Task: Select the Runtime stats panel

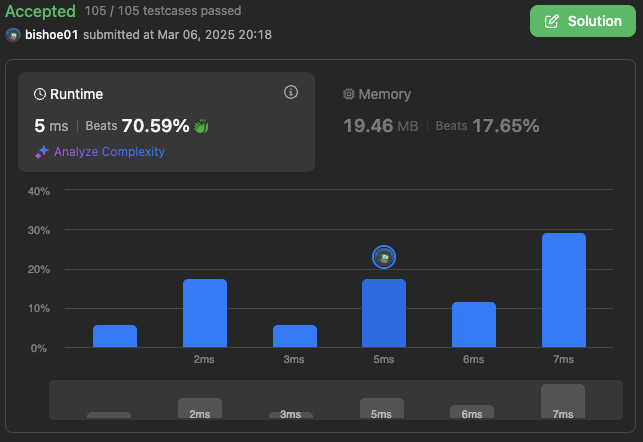Action: coord(166,122)
